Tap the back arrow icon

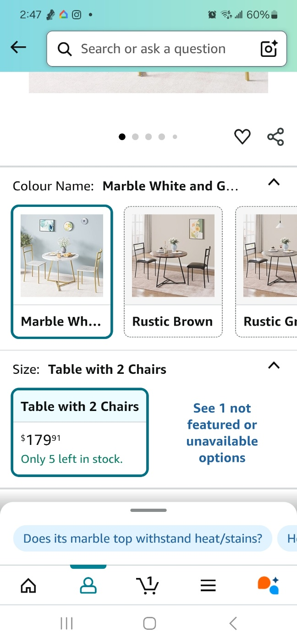coord(18,47)
